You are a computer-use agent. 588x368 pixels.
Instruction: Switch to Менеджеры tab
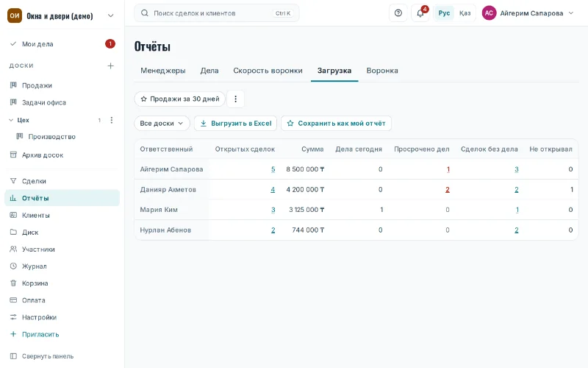coord(163,71)
